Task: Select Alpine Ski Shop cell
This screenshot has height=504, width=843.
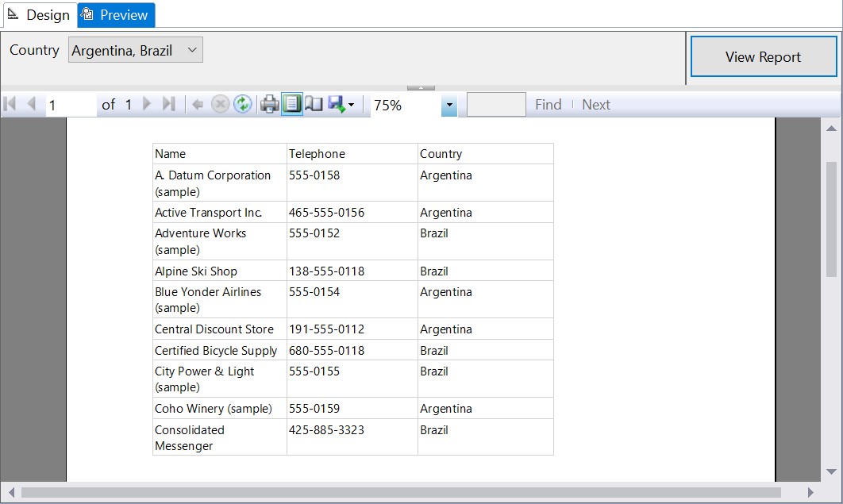Action: pos(219,271)
